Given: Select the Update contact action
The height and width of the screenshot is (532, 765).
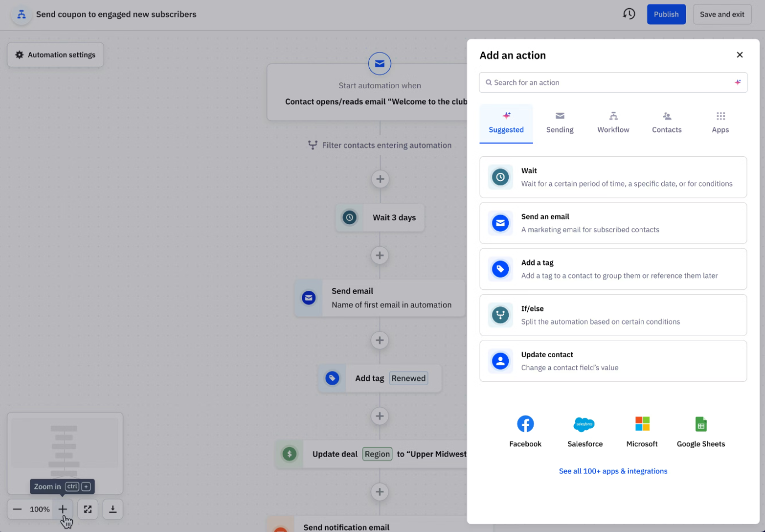Looking at the screenshot, I should tap(613, 360).
